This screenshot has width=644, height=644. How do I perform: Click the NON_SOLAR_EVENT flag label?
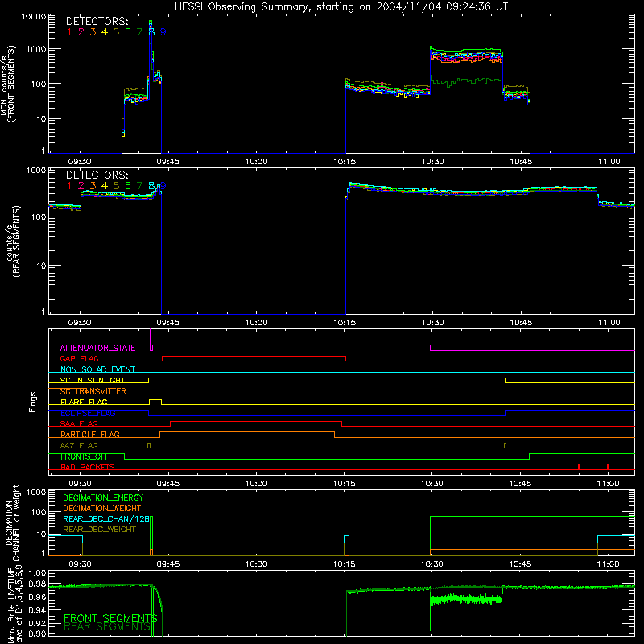97,369
